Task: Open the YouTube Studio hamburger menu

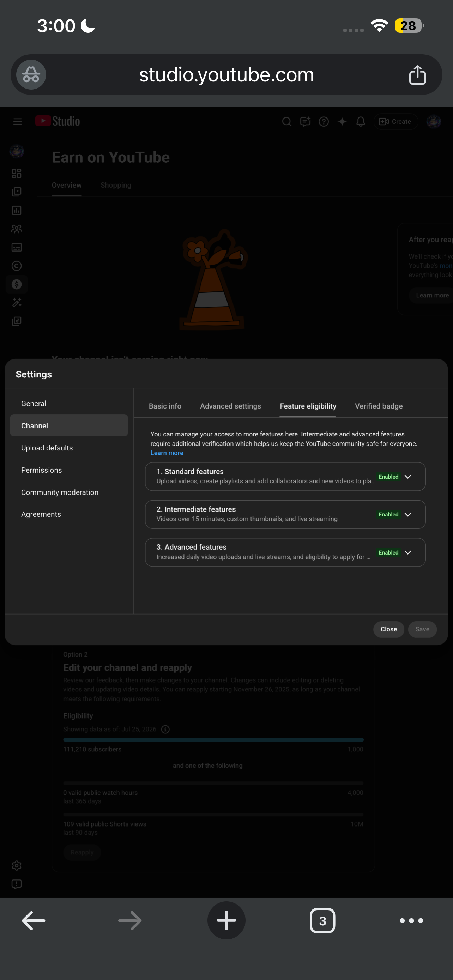Action: [18, 122]
